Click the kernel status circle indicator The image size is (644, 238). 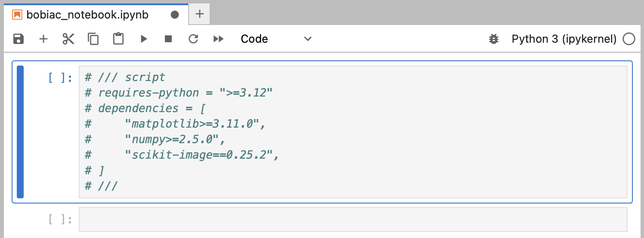coord(629,39)
